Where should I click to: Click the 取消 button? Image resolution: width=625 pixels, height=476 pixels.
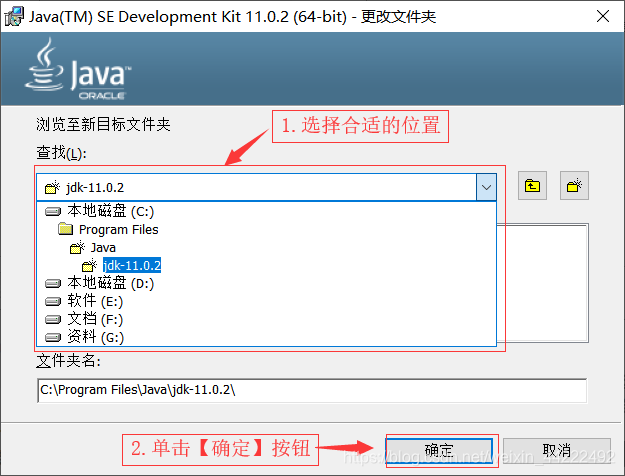[556, 450]
